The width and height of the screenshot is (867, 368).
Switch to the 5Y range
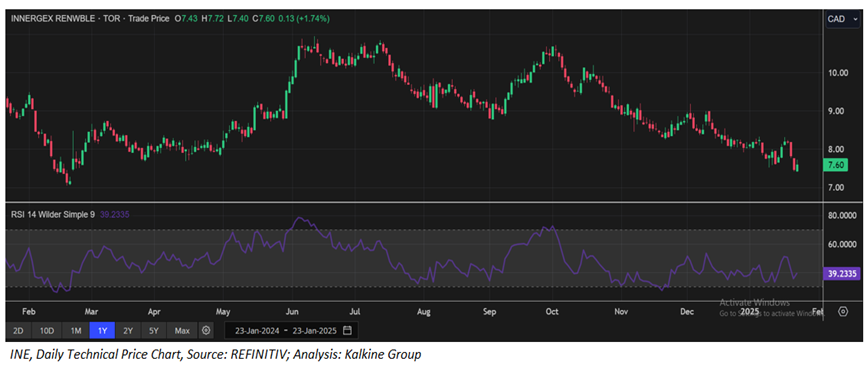(x=154, y=331)
